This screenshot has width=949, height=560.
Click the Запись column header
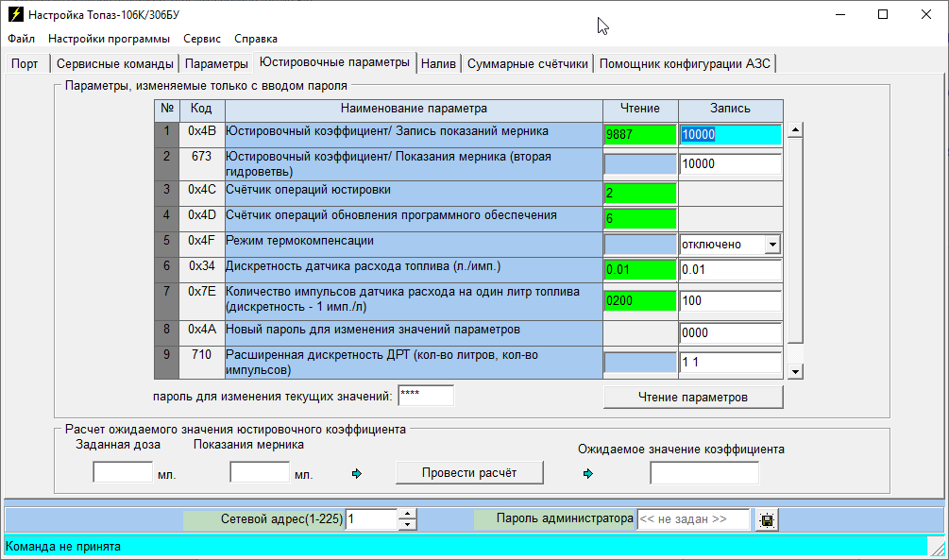731,109
